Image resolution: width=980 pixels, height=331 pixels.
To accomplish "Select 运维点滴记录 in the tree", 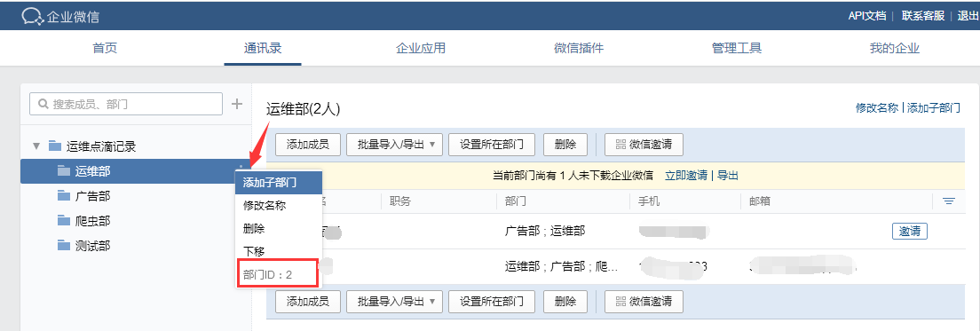I will 101,146.
